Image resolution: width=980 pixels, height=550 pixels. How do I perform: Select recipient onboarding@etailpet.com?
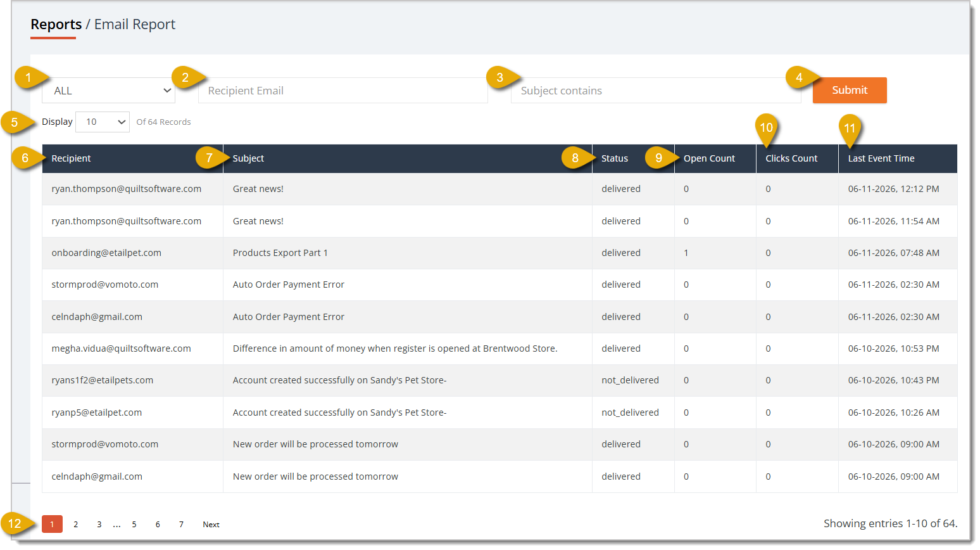click(x=106, y=253)
